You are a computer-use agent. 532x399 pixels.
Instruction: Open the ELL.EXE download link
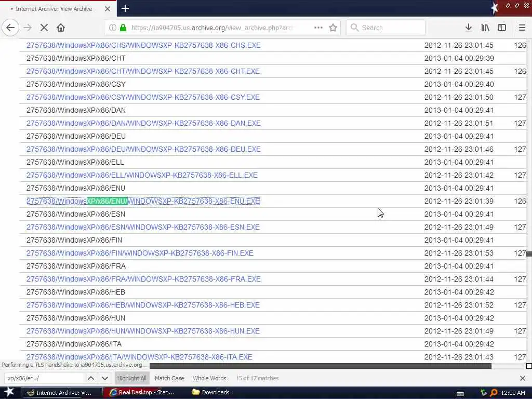click(x=142, y=175)
